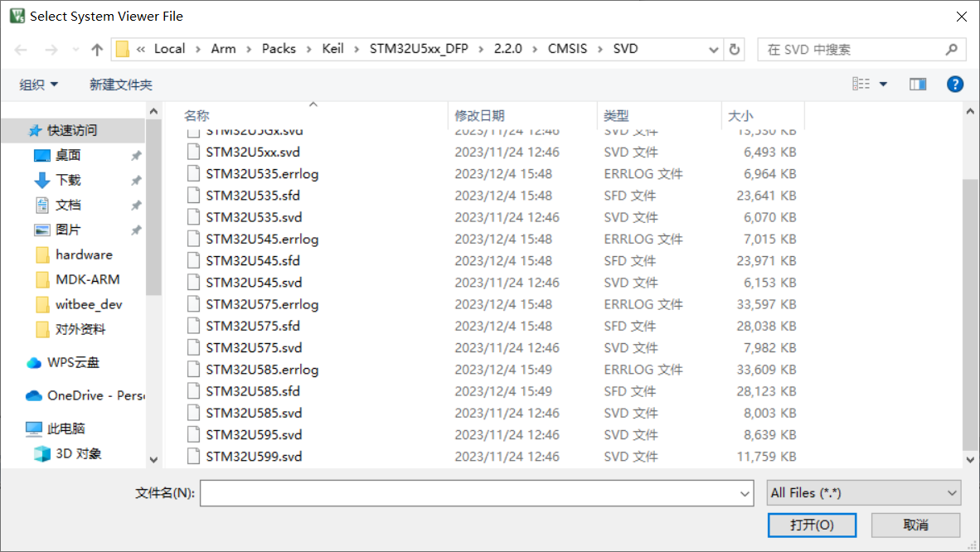The width and height of the screenshot is (980, 552).
Task: Refresh the SVD folder contents
Action: 735,49
